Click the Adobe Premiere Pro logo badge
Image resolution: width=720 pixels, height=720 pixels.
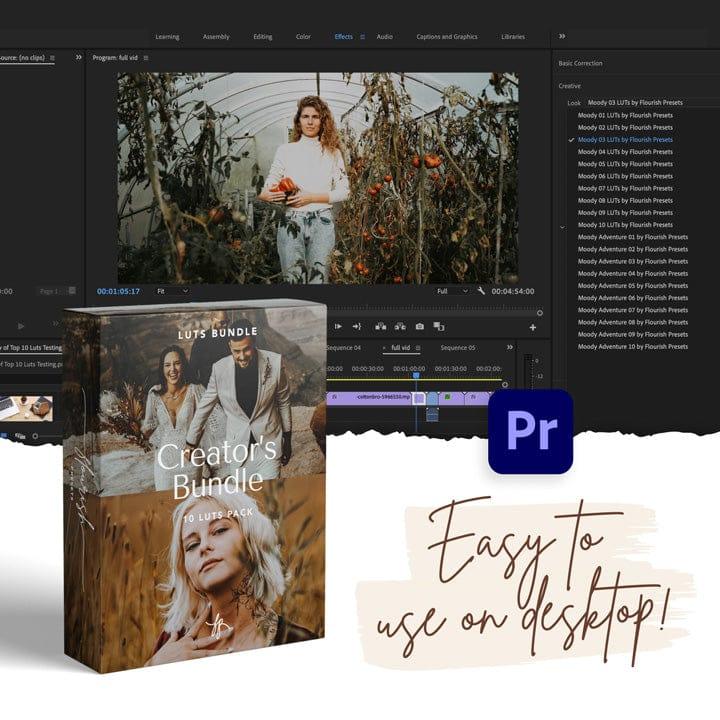point(530,431)
